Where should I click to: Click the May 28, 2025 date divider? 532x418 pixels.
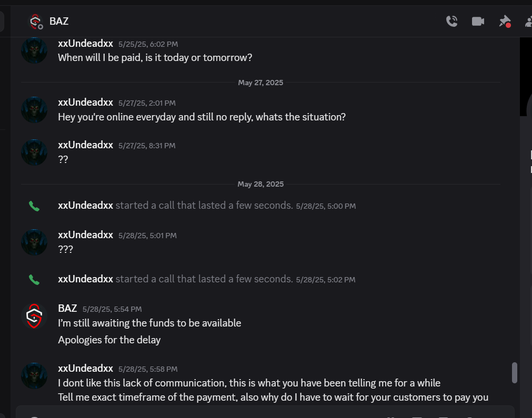pos(260,184)
